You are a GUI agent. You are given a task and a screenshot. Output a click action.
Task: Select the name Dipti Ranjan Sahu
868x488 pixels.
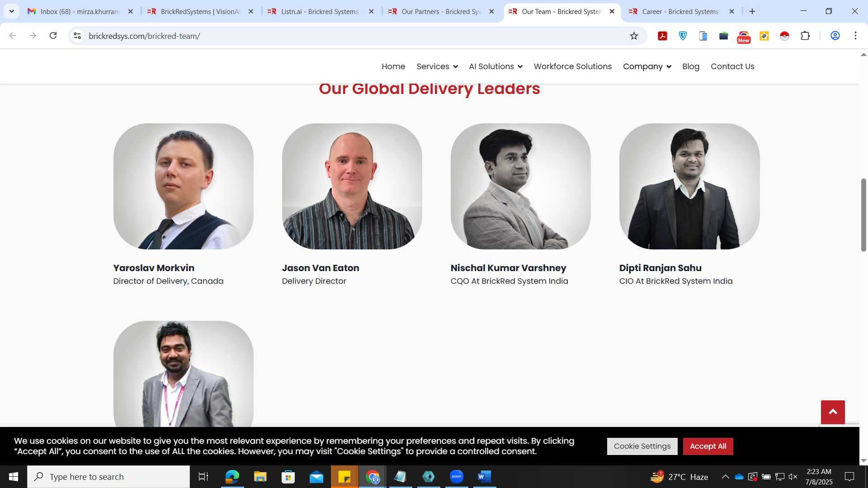660,268
